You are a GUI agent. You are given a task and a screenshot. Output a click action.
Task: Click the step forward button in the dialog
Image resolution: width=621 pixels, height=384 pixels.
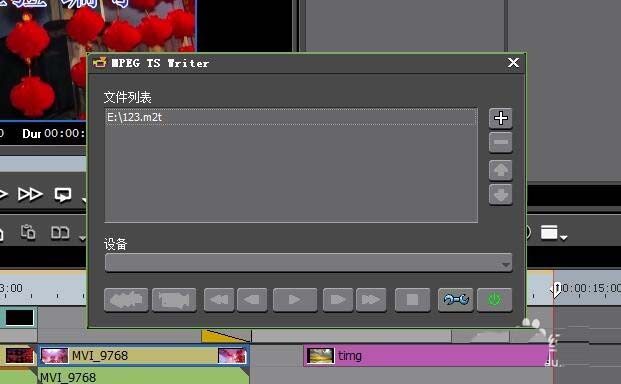coord(338,300)
